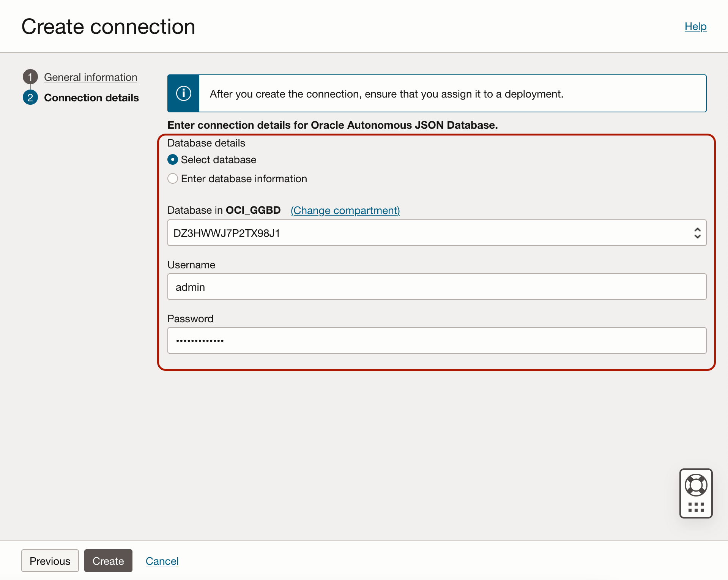Image resolution: width=728 pixels, height=580 pixels.
Task: Click the step 2 number circle
Action: (30, 98)
